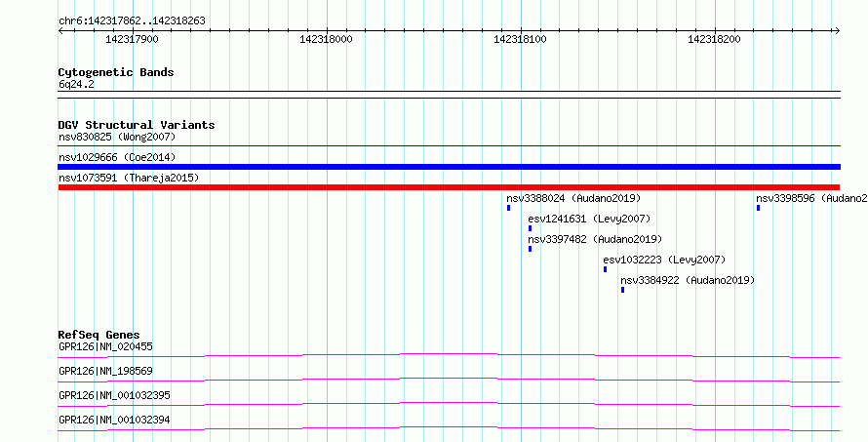The width and height of the screenshot is (868, 442).
Task: Open GPR126|NM_020455 transcript label
Action: click(105, 347)
